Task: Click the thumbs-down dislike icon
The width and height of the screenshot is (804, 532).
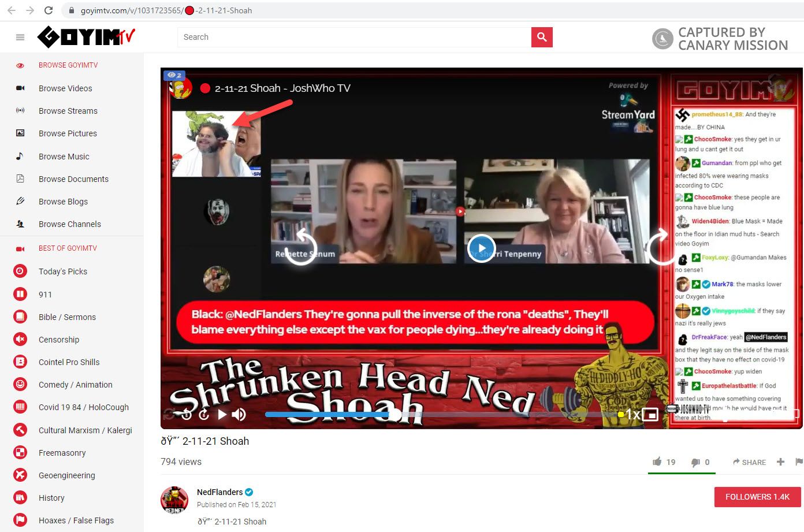Action: tap(695, 462)
